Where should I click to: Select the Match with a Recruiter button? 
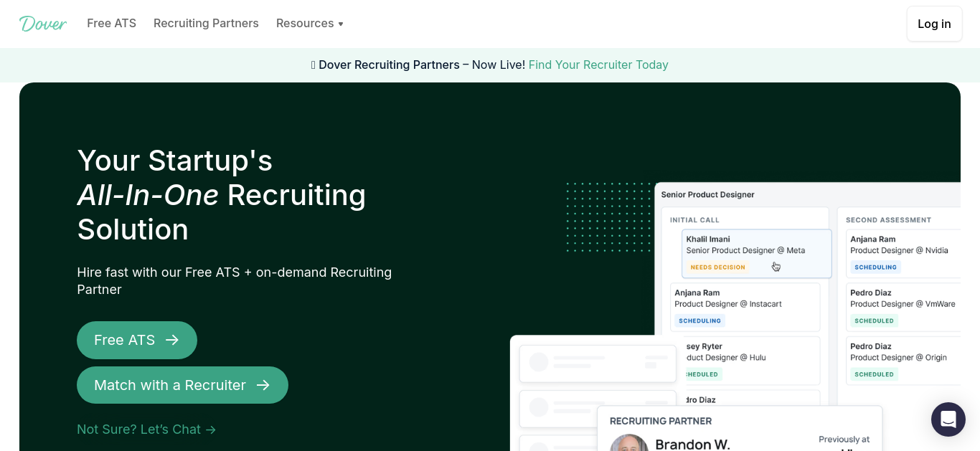pos(182,385)
